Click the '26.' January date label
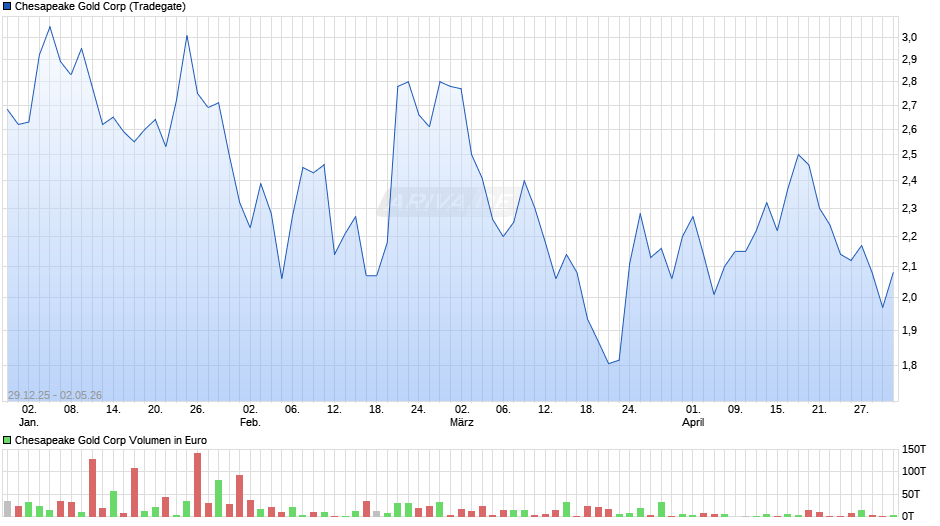Screen dimensions: 940x526 coord(197,410)
